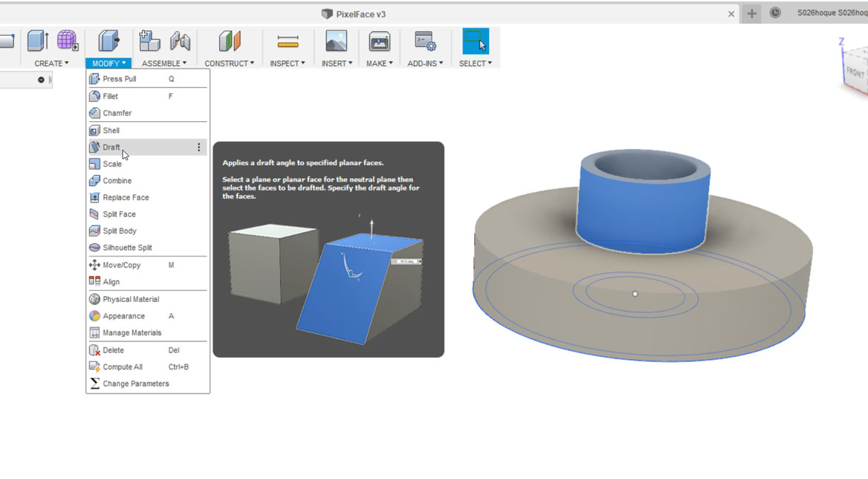Click the Joint icon in Assemble
The image size is (868, 479).
[x=181, y=41]
